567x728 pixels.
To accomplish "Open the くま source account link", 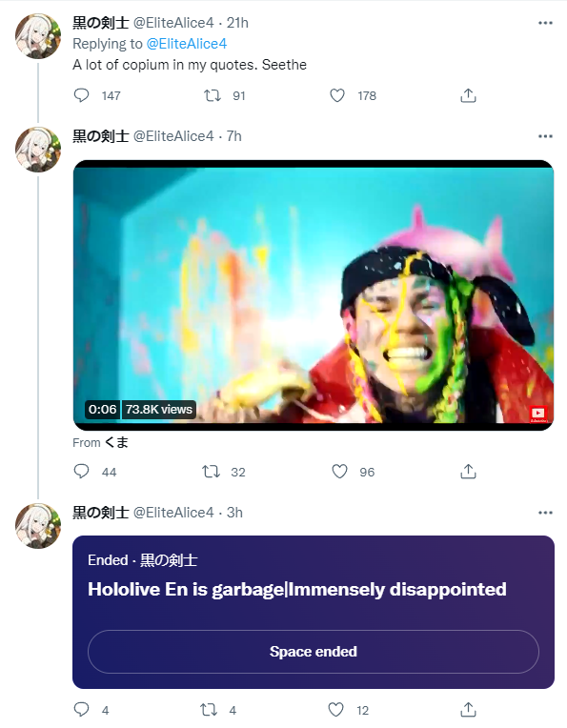I will pyautogui.click(x=116, y=442).
